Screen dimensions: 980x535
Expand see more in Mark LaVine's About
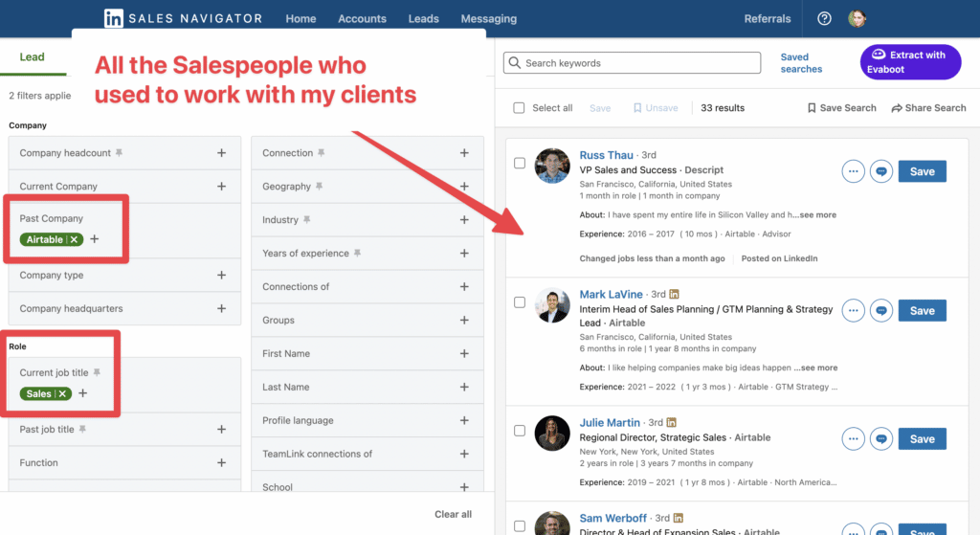819,368
